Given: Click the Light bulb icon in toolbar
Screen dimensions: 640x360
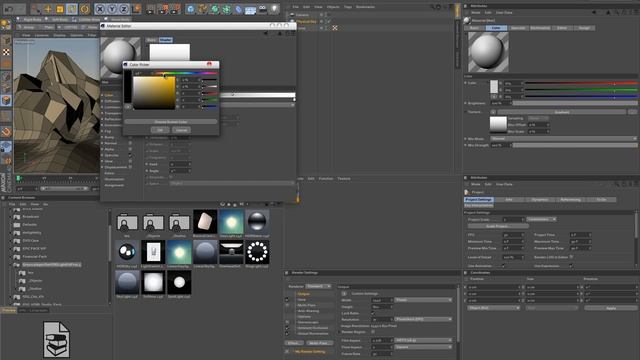Looking at the screenshot, I should click(274, 9).
